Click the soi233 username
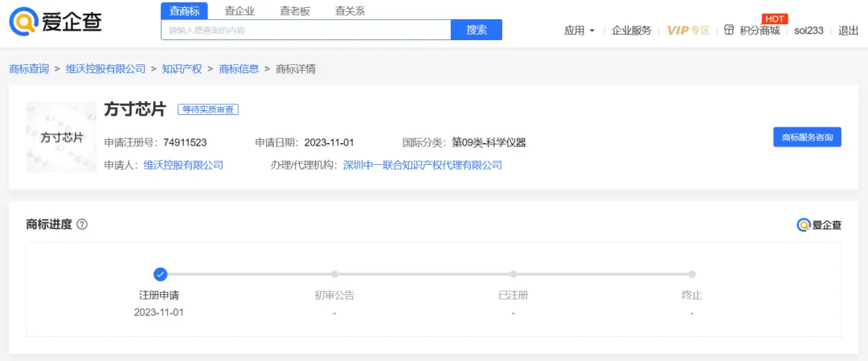The height and width of the screenshot is (361, 868). (x=809, y=31)
